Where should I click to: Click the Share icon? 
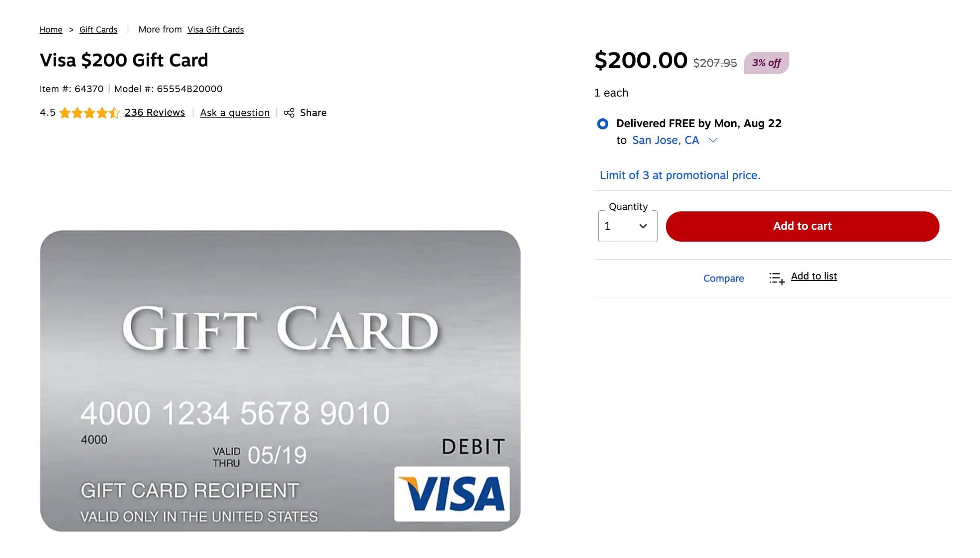click(x=289, y=113)
